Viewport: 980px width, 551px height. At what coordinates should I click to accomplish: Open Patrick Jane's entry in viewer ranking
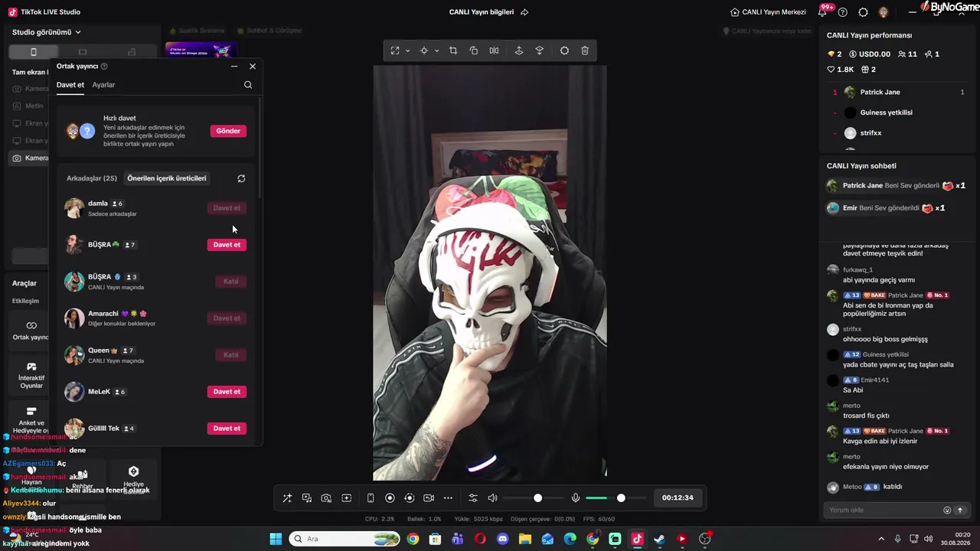click(898, 93)
